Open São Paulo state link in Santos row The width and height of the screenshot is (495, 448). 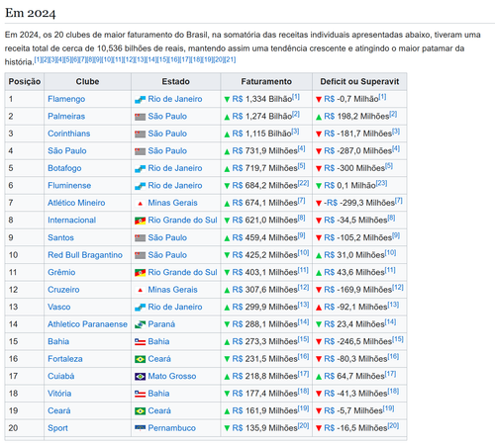coord(167,237)
